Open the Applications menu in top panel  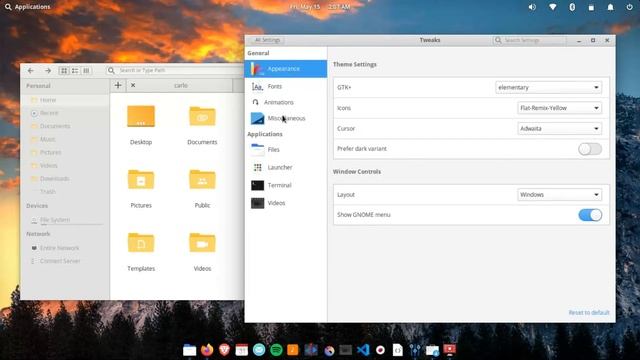pos(27,7)
